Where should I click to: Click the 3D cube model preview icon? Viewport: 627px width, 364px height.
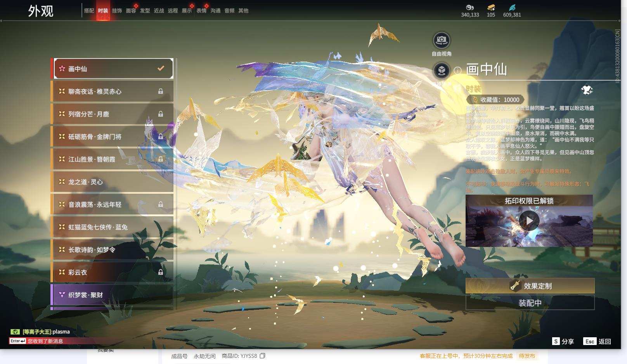(x=442, y=70)
